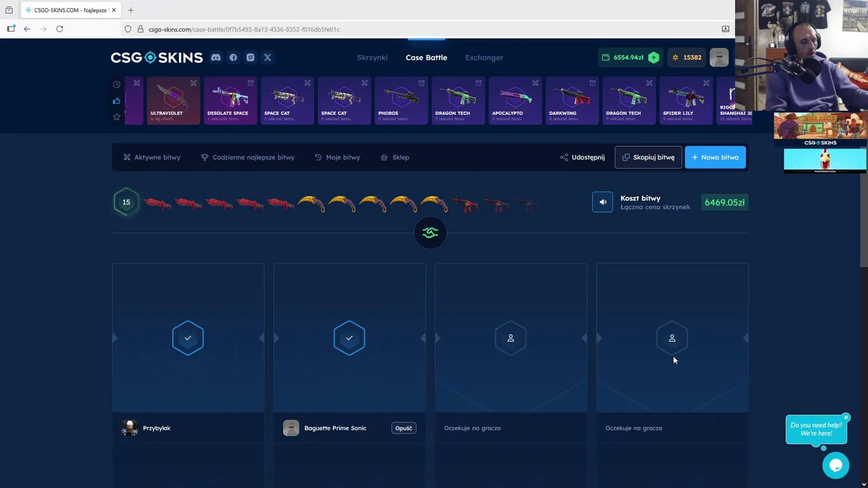This screenshot has height=488, width=868.
Task: Click Udostępnij to share the battle
Action: point(583,157)
